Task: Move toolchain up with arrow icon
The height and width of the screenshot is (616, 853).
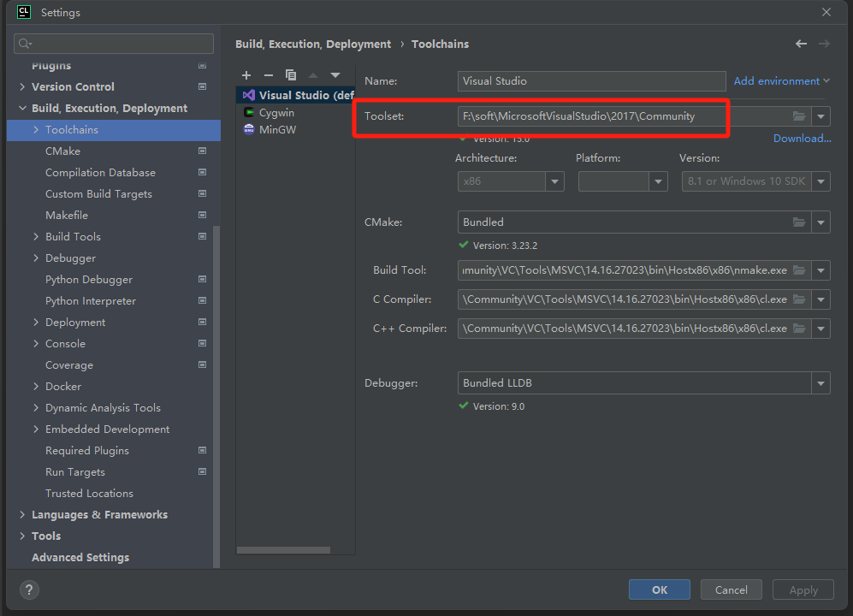Action: (313, 75)
